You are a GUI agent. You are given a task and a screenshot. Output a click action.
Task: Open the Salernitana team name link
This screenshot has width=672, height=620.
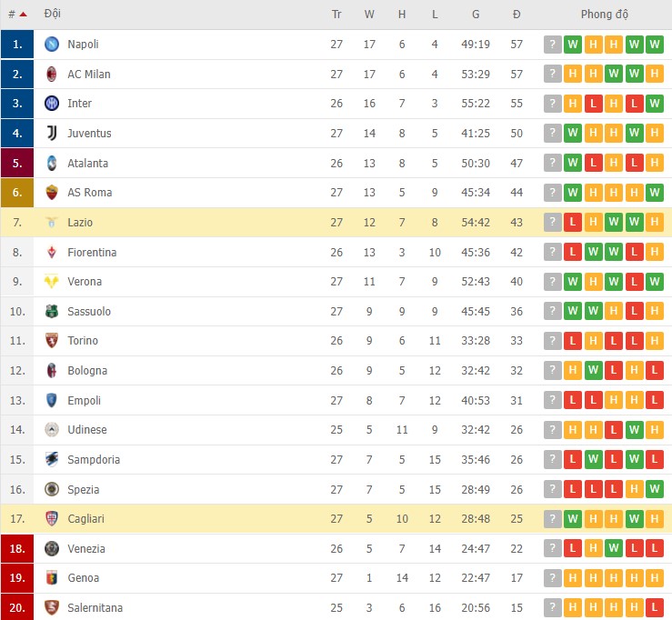(95, 607)
